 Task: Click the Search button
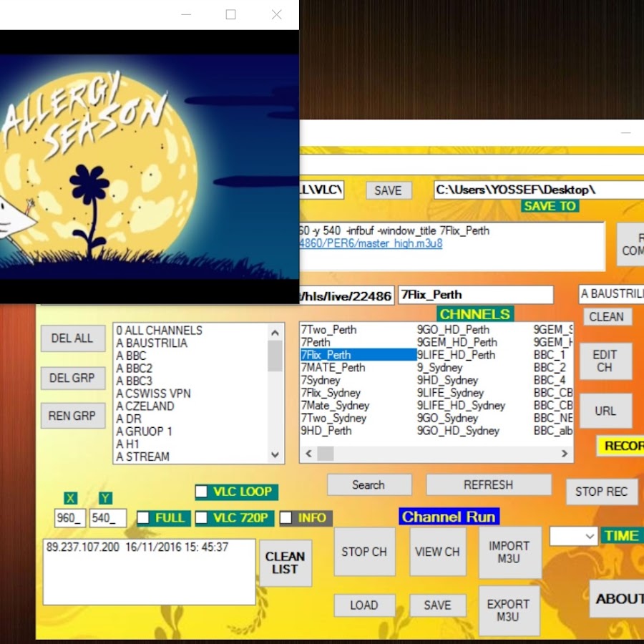[x=369, y=485]
